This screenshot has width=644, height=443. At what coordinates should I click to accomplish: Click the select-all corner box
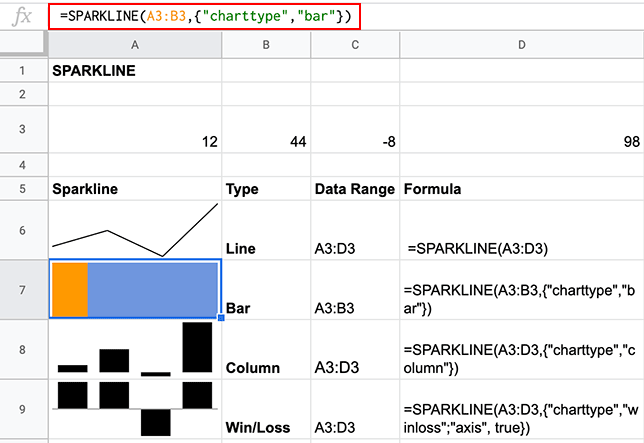(23, 43)
